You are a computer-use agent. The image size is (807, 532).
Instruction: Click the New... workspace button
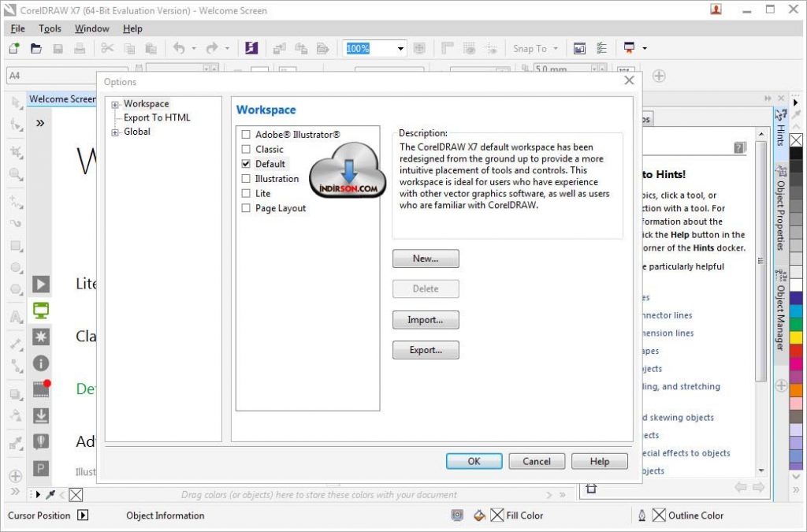[426, 259]
